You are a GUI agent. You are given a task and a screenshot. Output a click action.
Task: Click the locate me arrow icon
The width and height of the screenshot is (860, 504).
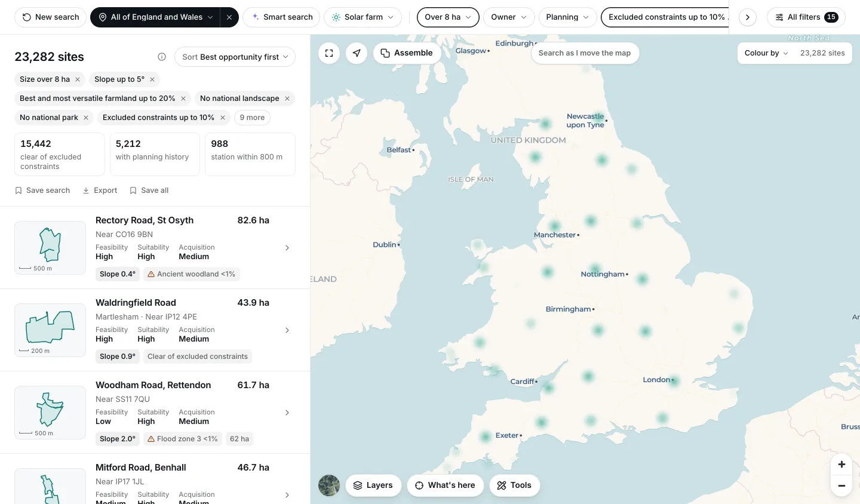pos(357,53)
